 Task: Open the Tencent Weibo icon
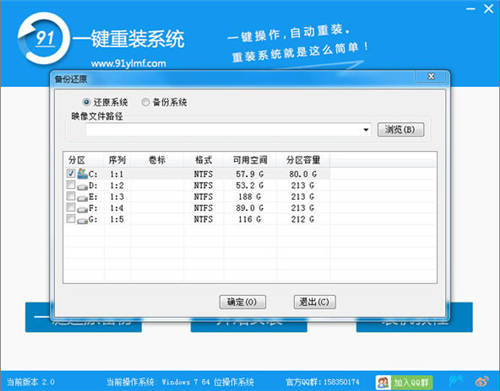click(456, 381)
